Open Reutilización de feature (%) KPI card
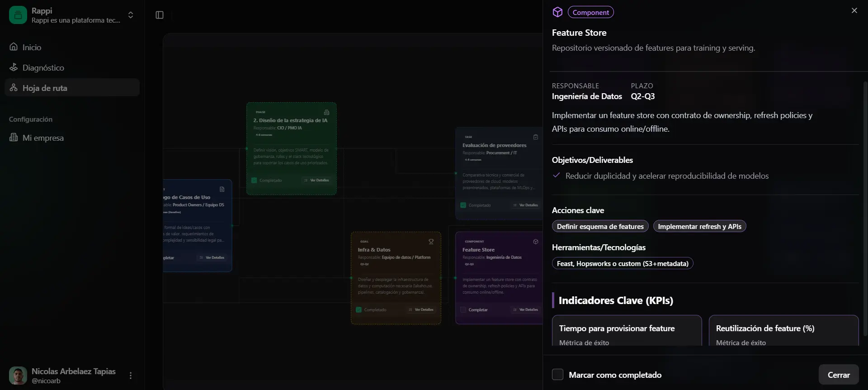Image resolution: width=868 pixels, height=390 pixels. click(x=783, y=331)
